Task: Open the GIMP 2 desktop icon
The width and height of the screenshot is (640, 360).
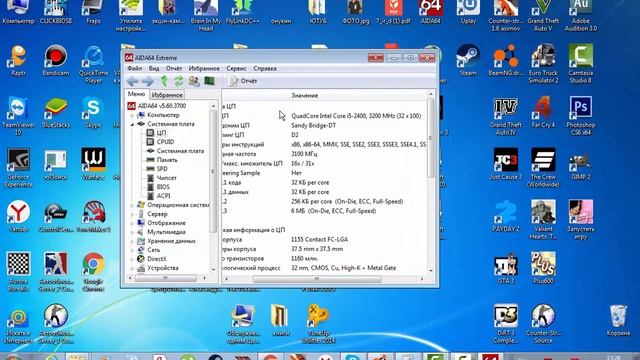Action: [581, 164]
